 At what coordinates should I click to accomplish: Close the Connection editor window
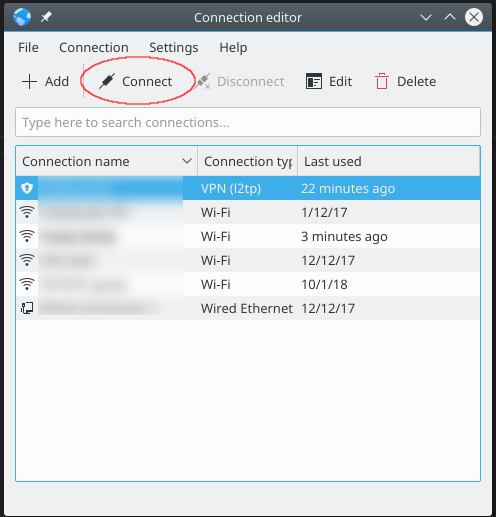(x=474, y=17)
